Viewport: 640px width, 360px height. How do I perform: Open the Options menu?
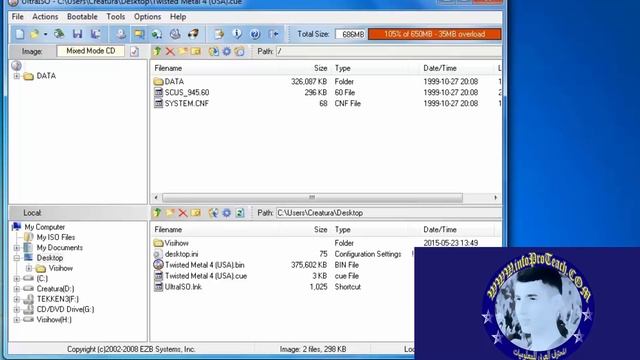pyautogui.click(x=147, y=17)
